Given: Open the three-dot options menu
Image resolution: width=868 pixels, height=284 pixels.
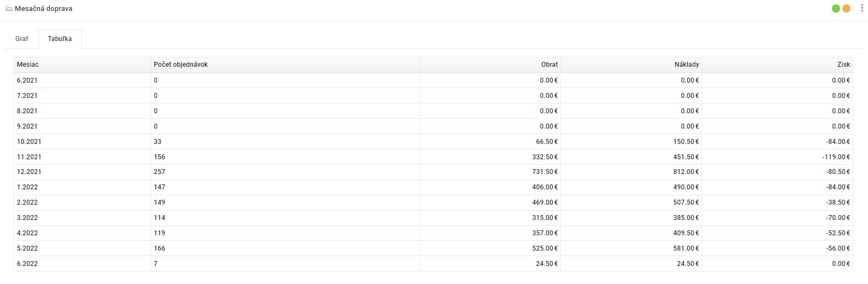Looking at the screenshot, I should [x=862, y=9].
